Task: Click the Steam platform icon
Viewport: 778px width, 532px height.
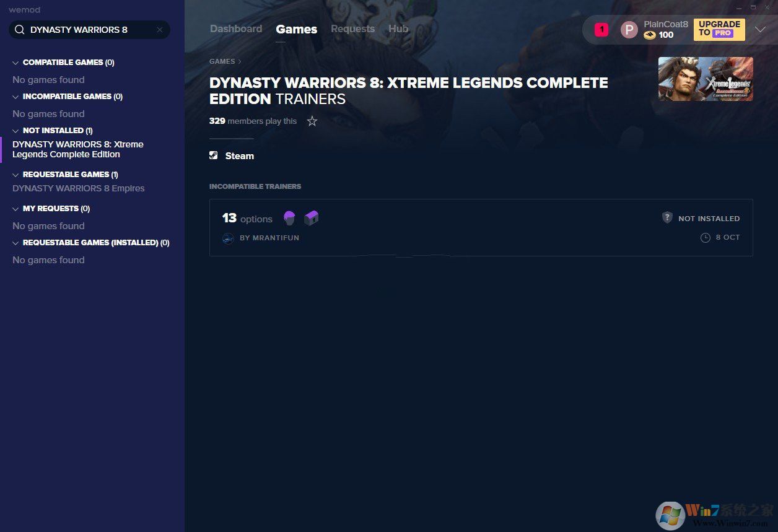Action: [x=214, y=156]
